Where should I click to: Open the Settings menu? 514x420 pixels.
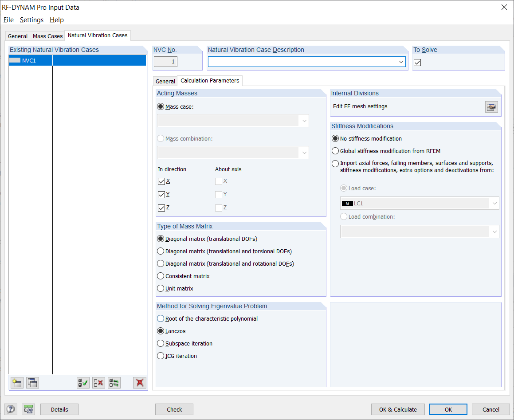coord(31,20)
